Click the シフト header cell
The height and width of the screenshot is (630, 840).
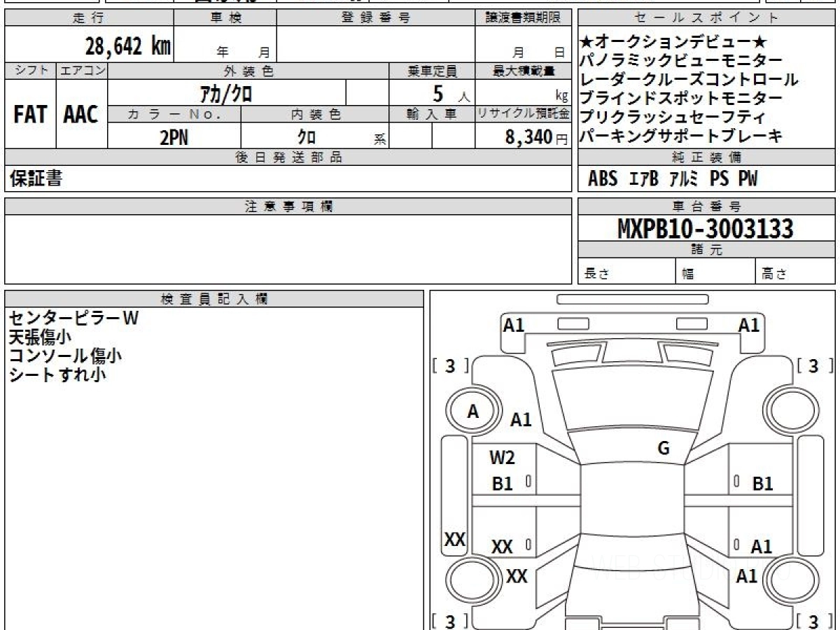point(30,71)
